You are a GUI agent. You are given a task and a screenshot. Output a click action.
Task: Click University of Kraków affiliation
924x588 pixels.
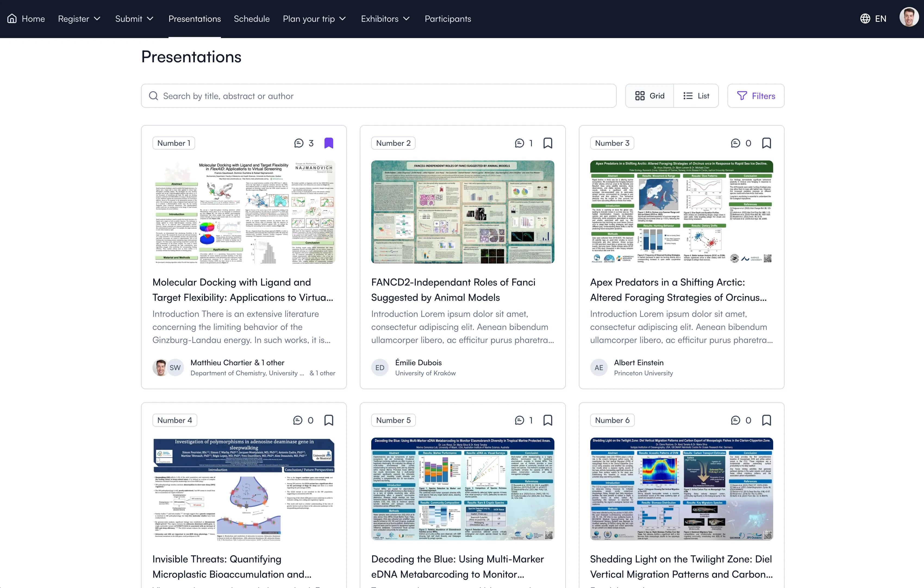click(425, 373)
